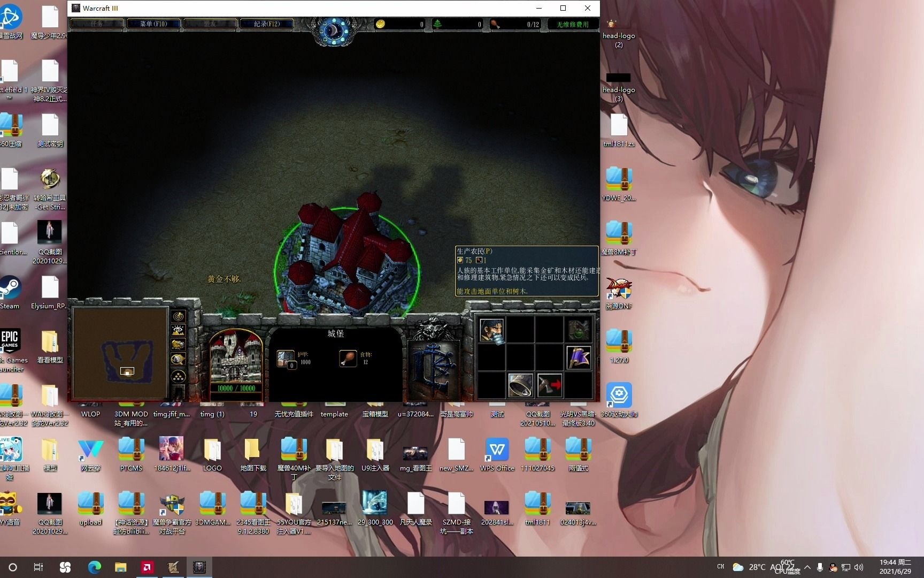Click the day-night moon clock indicator
The height and width of the screenshot is (578, 924).
[334, 30]
